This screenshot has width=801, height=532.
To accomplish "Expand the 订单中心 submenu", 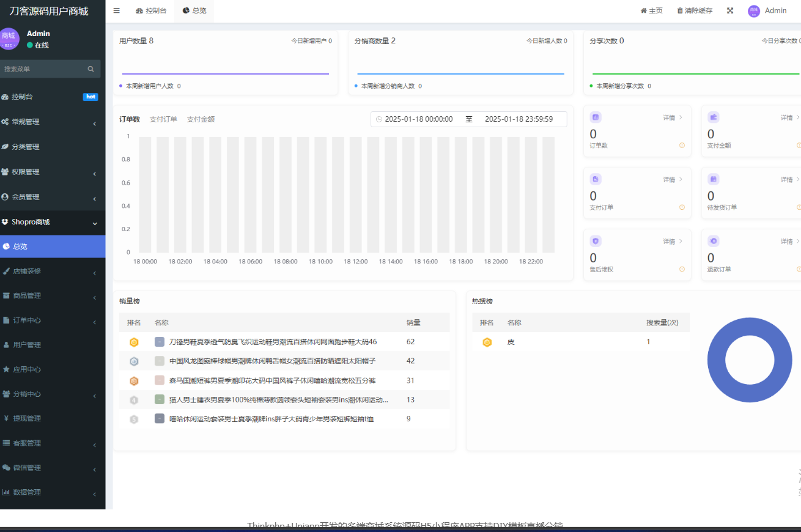I will 53,320.
